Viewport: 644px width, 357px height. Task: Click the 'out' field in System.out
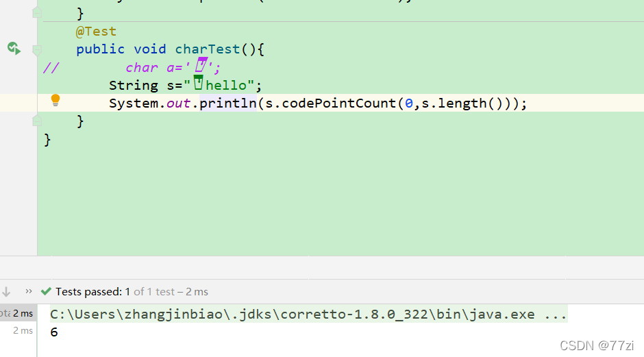click(x=178, y=103)
